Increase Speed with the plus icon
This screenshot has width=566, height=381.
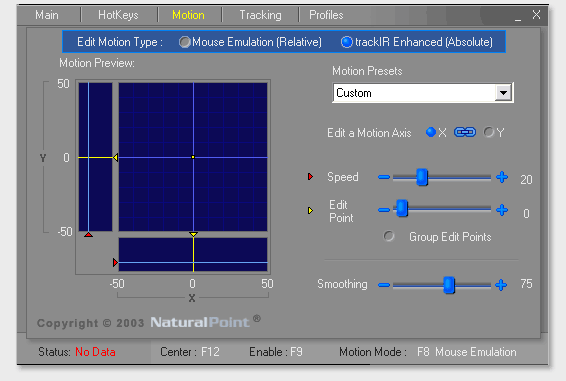pos(502,177)
